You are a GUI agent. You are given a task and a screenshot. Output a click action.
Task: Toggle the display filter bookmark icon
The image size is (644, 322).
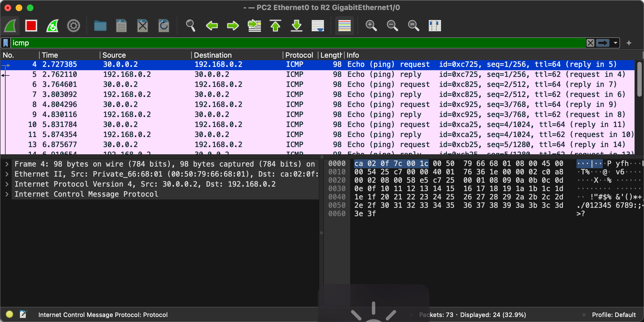6,43
